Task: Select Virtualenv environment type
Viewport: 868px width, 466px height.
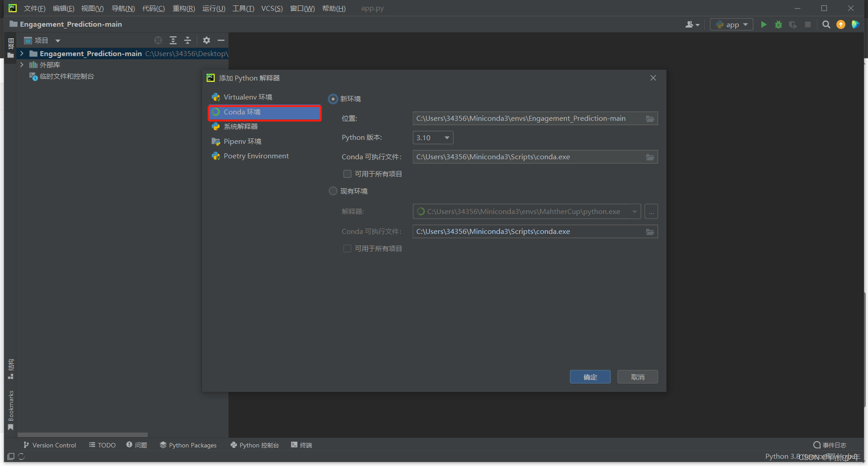Action: (265, 97)
